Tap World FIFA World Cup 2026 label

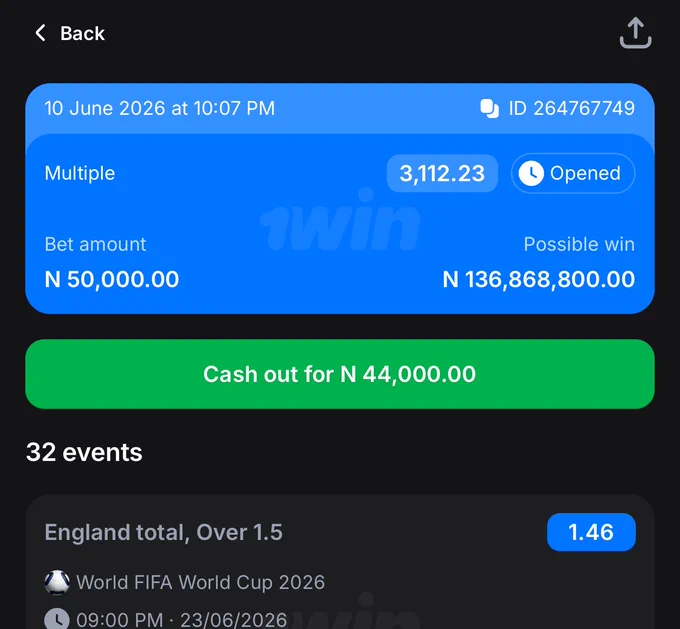(x=200, y=582)
